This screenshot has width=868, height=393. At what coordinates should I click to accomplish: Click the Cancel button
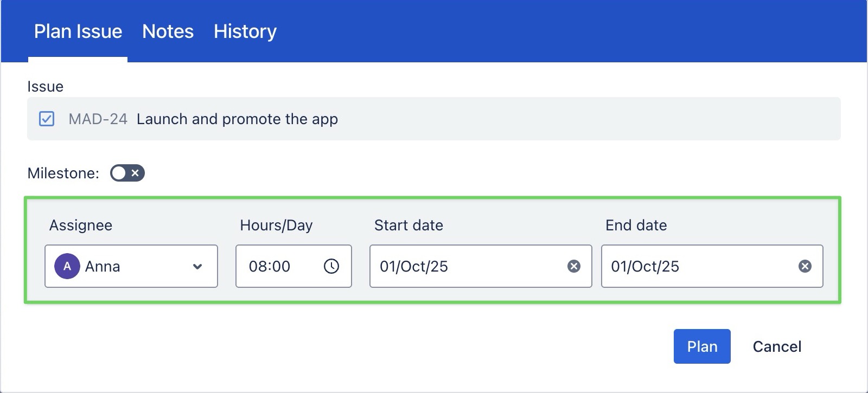click(x=777, y=346)
